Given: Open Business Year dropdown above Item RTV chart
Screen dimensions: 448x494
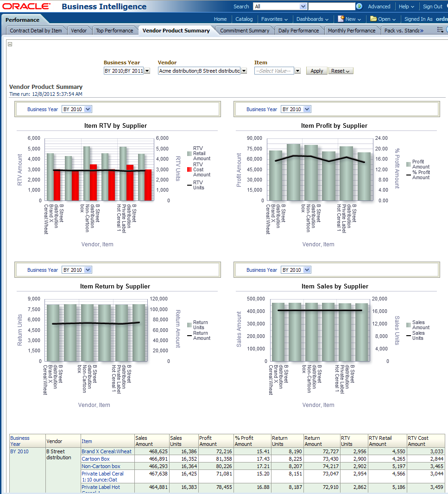Looking at the screenshot, I should tap(88, 109).
